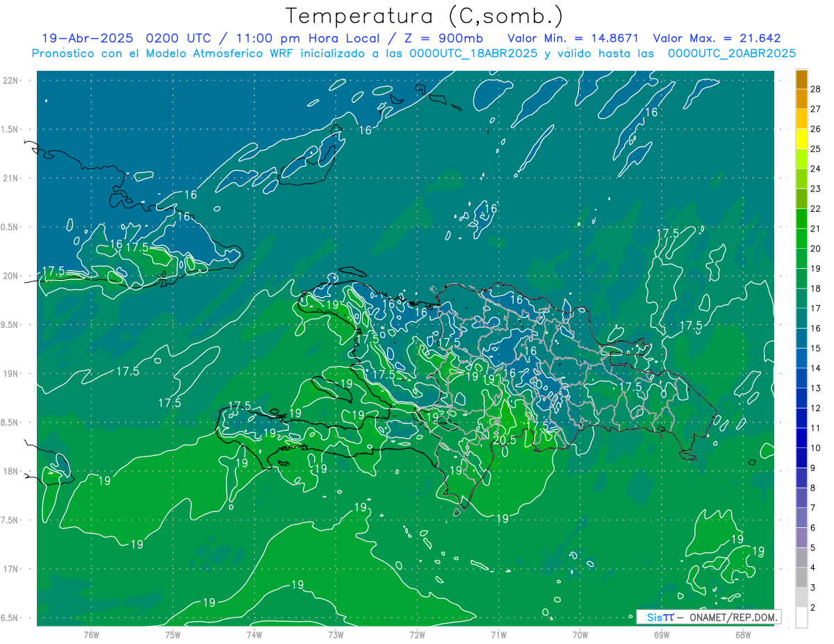Click the dark blue swatch between 10 and 11
This screenshot has width=834, height=644.
801,438
